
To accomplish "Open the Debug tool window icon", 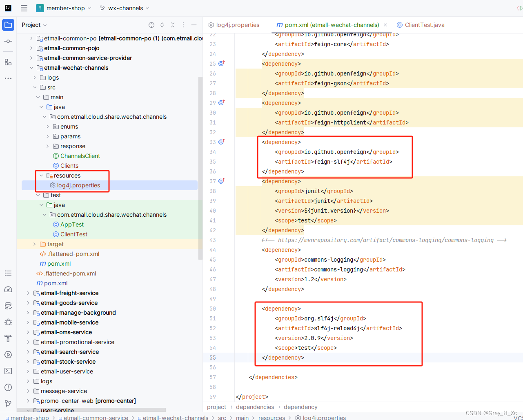I will (x=8, y=322).
